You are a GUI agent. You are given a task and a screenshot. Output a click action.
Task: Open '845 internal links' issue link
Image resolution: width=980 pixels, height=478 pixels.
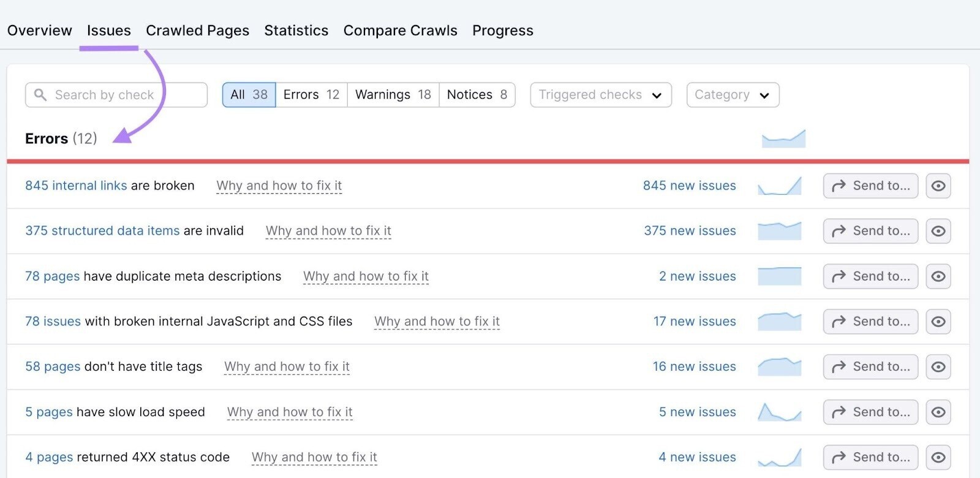click(x=76, y=186)
